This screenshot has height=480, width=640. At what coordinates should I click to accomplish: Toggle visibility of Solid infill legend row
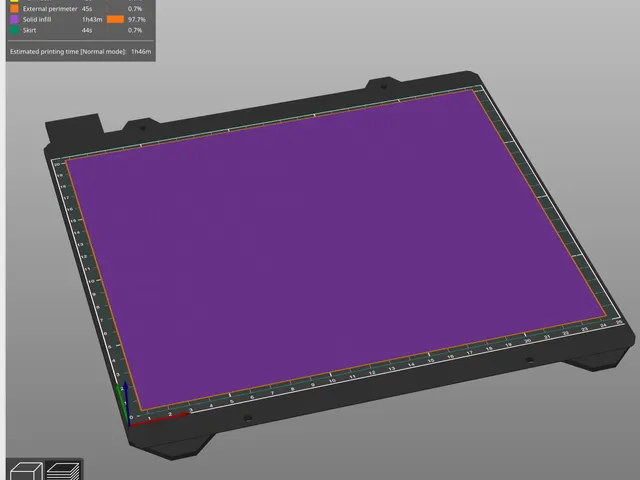(x=80, y=19)
